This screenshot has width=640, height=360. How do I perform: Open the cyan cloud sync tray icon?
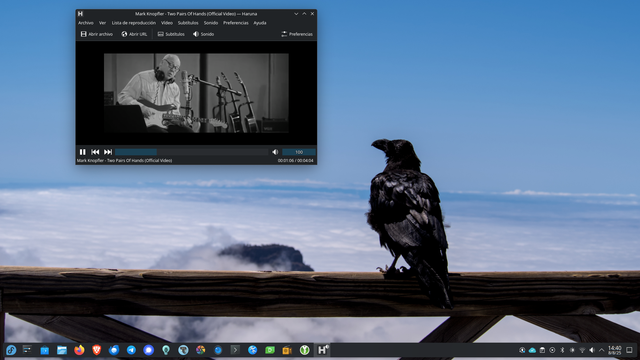click(532, 350)
